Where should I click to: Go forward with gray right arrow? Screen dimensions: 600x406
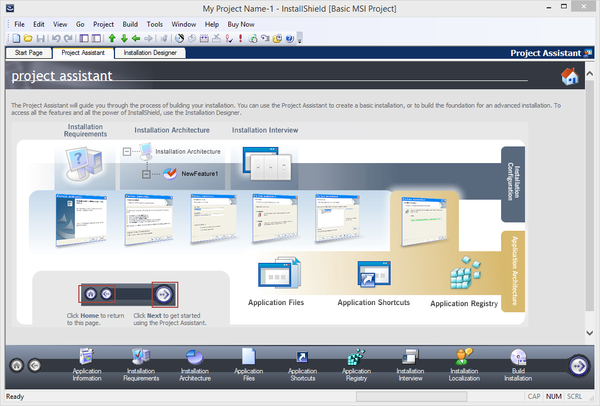point(148,38)
